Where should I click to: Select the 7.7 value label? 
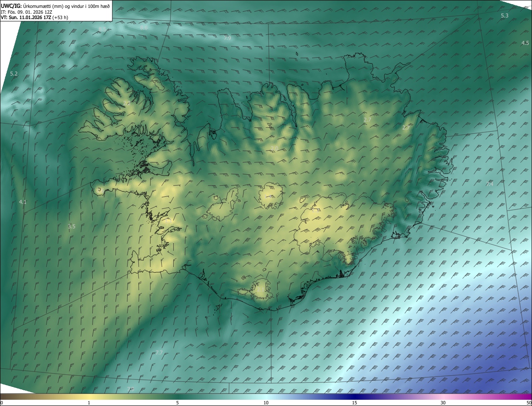(x=159, y=353)
